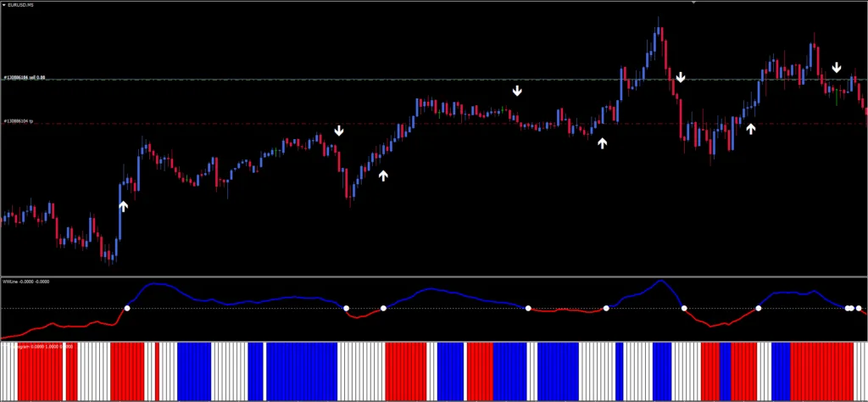Click the chart shift triangle on top edge

coord(693,3)
